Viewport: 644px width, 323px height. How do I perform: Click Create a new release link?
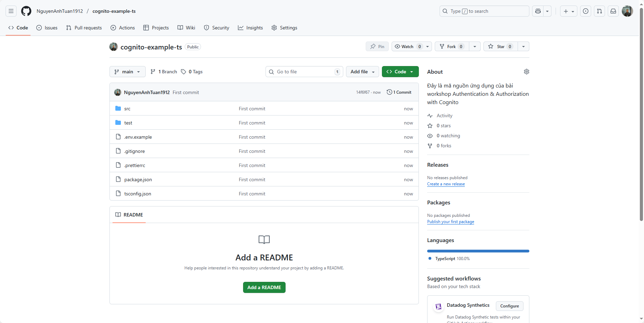click(x=446, y=184)
